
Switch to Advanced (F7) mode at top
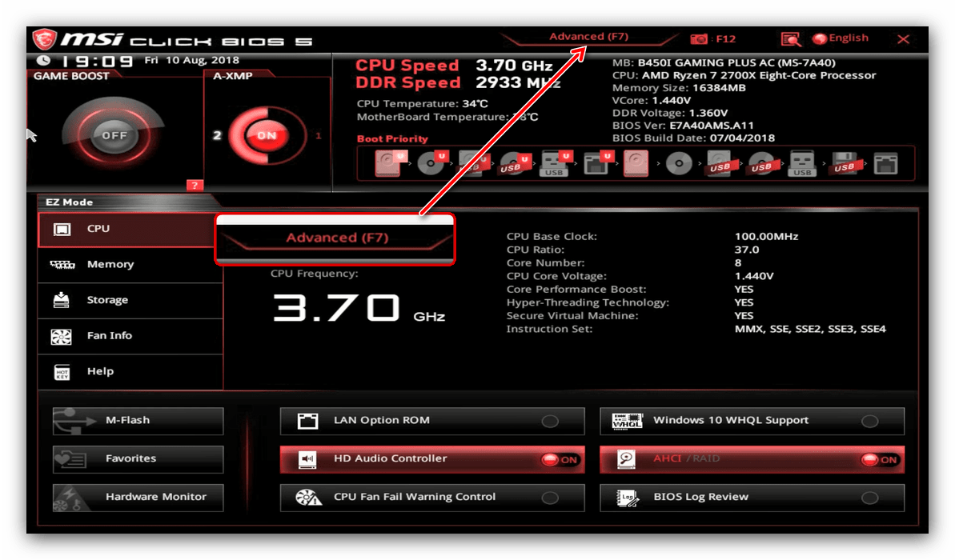pos(588,37)
